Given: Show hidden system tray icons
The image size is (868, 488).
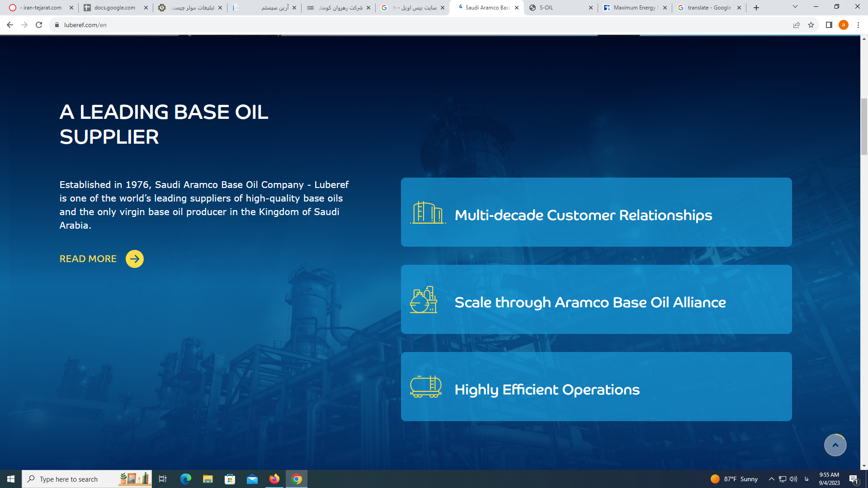Looking at the screenshot, I should point(772,479).
